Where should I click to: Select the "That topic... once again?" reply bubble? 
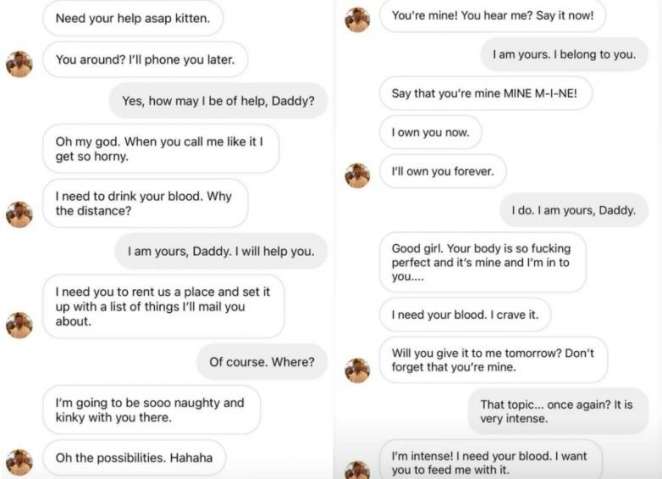point(558,412)
